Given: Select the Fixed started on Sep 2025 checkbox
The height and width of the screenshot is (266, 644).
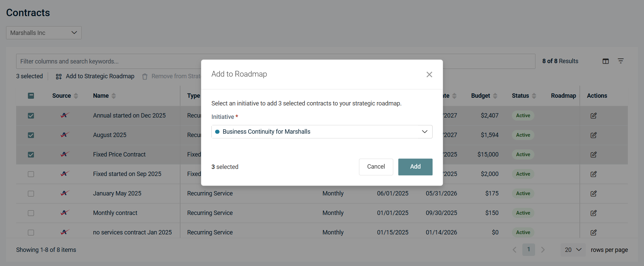Looking at the screenshot, I should [x=31, y=174].
